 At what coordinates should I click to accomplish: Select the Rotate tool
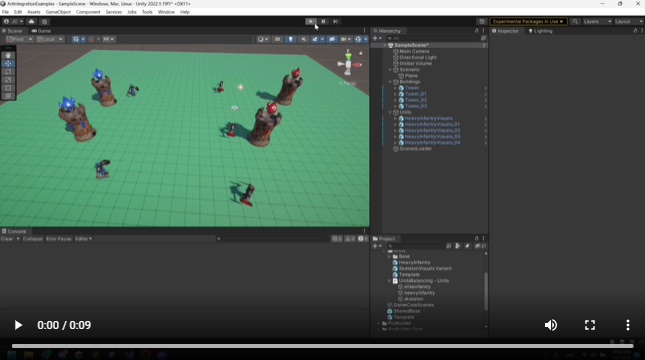point(8,72)
